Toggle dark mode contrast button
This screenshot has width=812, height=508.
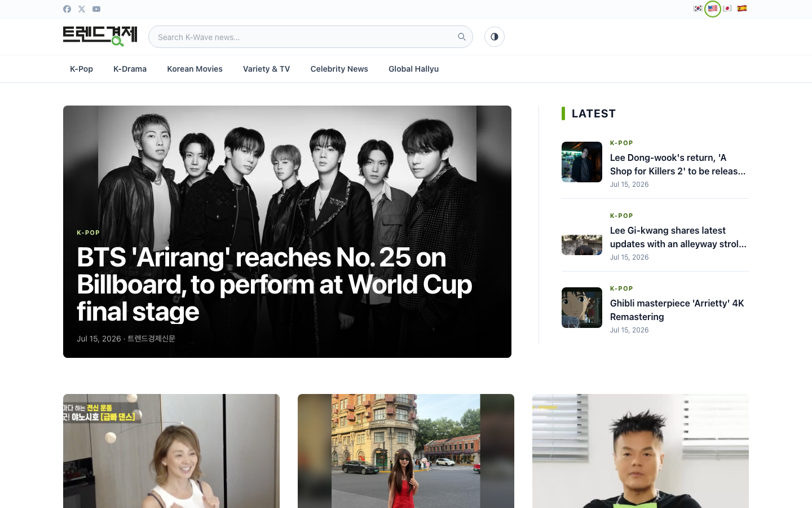click(495, 37)
